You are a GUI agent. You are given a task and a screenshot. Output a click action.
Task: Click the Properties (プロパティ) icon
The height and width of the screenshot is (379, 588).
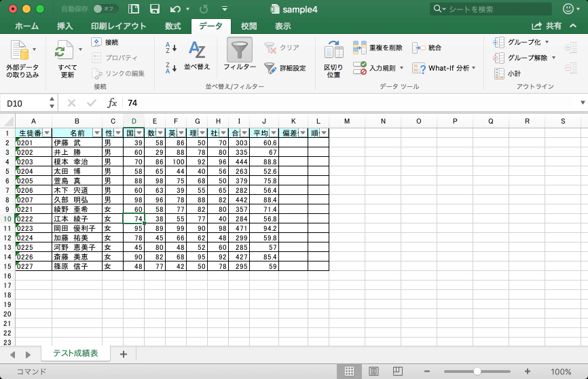(96, 58)
